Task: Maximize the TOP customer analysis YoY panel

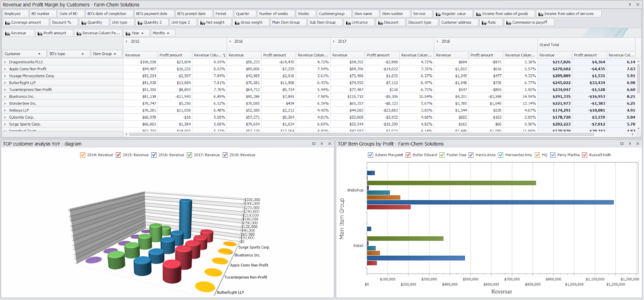Action: [314, 144]
